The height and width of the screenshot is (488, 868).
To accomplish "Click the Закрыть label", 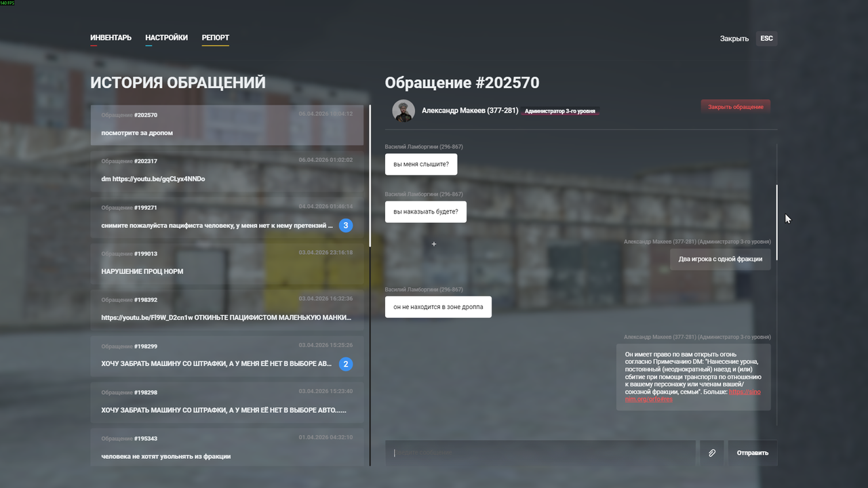I will (734, 39).
